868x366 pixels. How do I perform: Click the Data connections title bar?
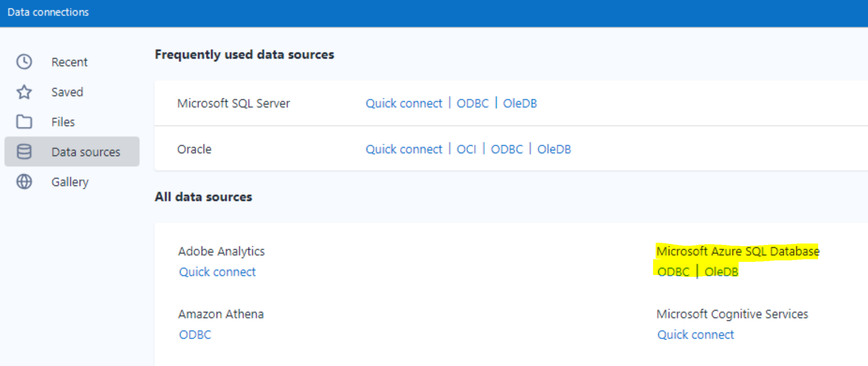pyautogui.click(x=48, y=12)
